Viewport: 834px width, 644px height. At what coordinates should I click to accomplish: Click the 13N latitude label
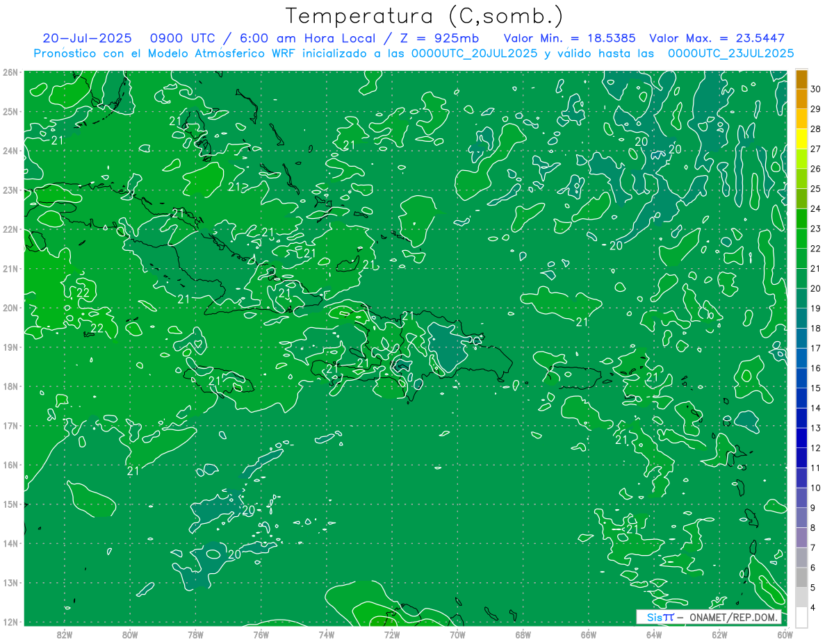(x=10, y=582)
